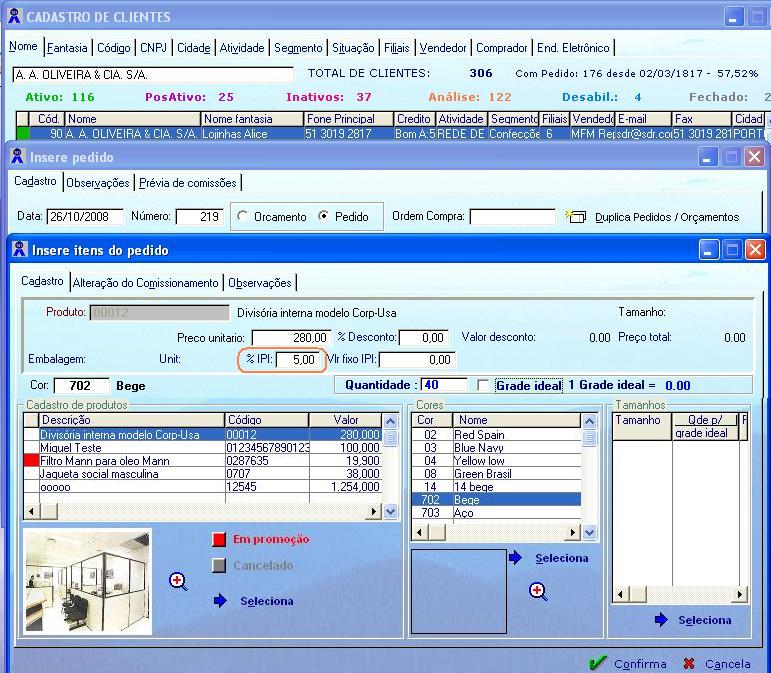Click blue arrow beside products Seleciona
Image resolution: width=771 pixels, height=673 pixels.
pos(220,600)
